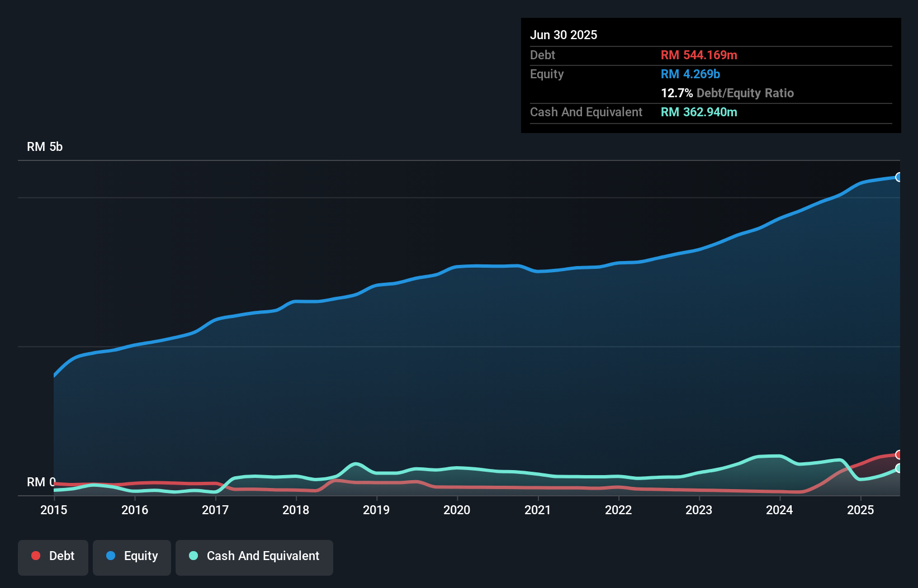Viewport: 918px width, 588px height.
Task: Click the blue Equity endpoint marker
Action: click(x=898, y=177)
